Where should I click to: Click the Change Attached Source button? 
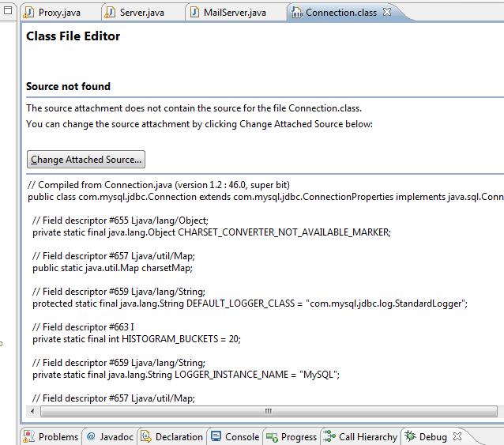pos(86,159)
